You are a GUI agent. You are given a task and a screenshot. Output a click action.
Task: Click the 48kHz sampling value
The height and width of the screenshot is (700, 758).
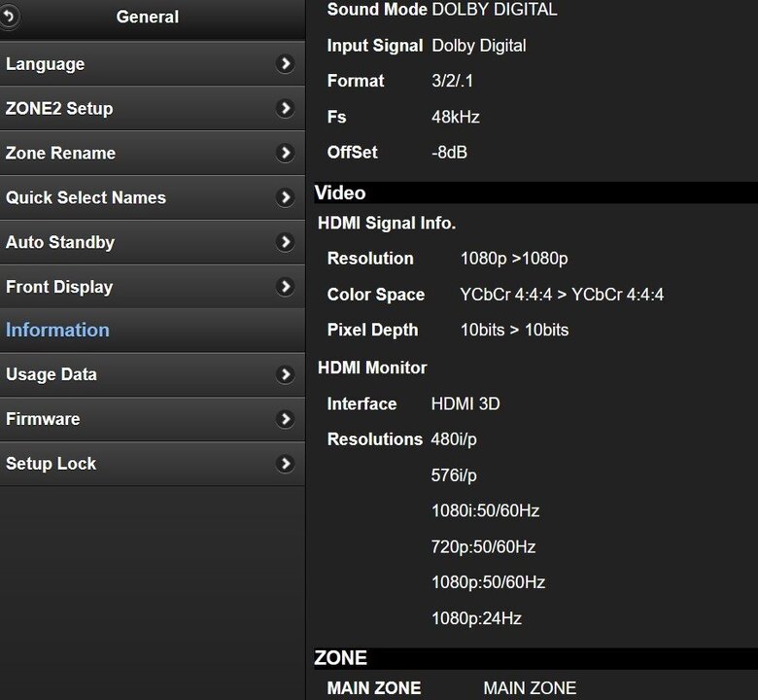tap(456, 117)
